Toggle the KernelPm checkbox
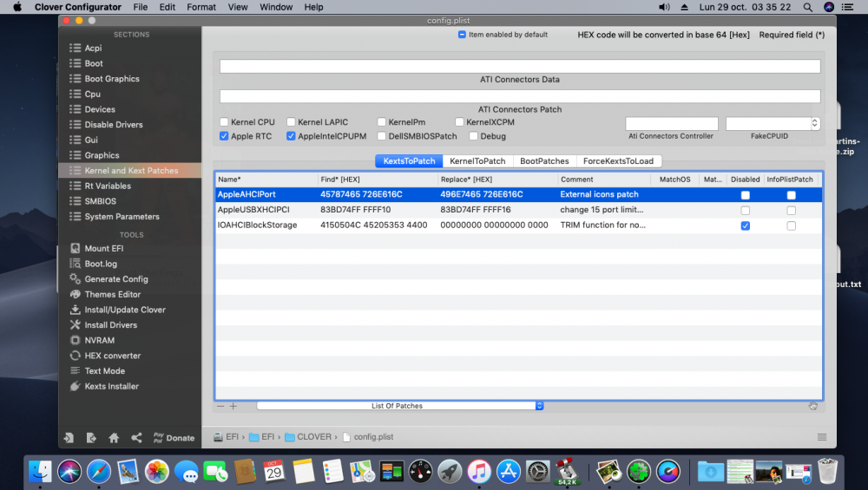Screen dimensions: 868x490 tap(381, 122)
